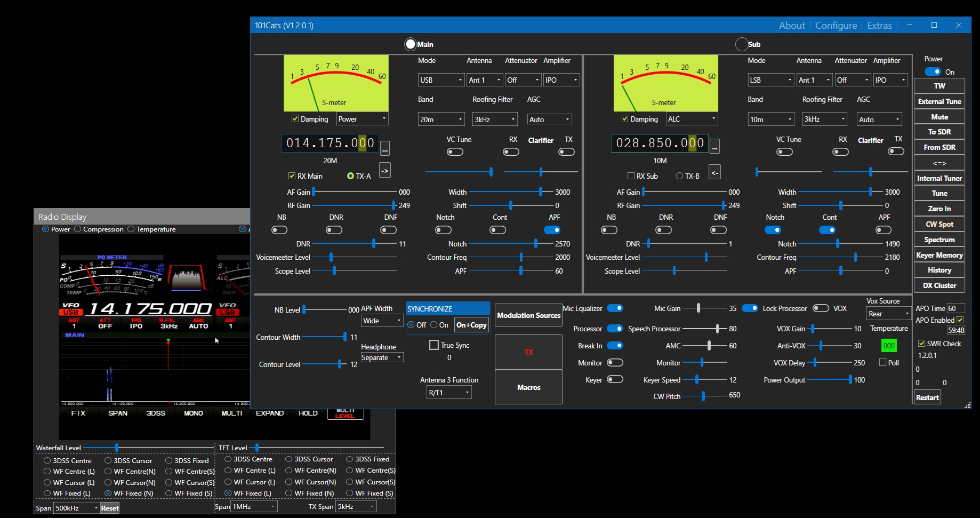Click the Restart button
This screenshot has width=980, height=518.
[x=927, y=397]
